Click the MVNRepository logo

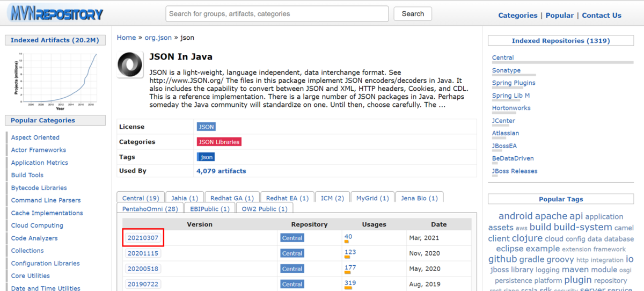coord(56,13)
